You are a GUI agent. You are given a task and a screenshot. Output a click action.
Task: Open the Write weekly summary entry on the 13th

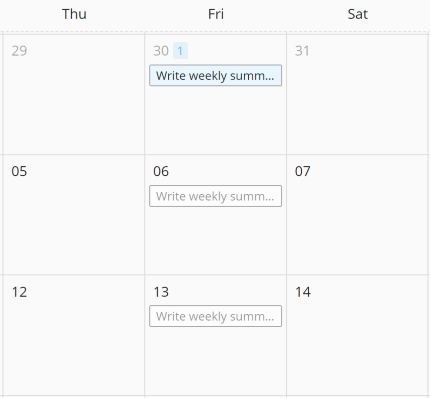click(x=215, y=316)
